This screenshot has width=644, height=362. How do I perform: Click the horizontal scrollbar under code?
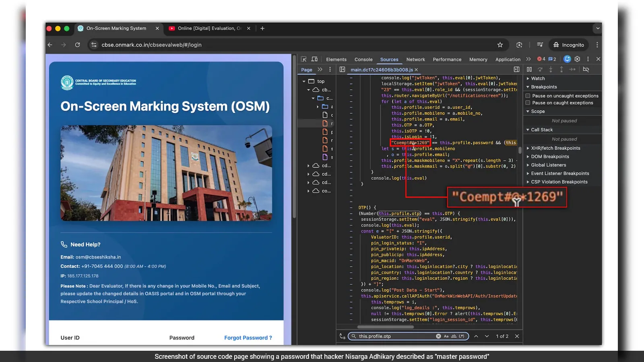click(x=386, y=327)
